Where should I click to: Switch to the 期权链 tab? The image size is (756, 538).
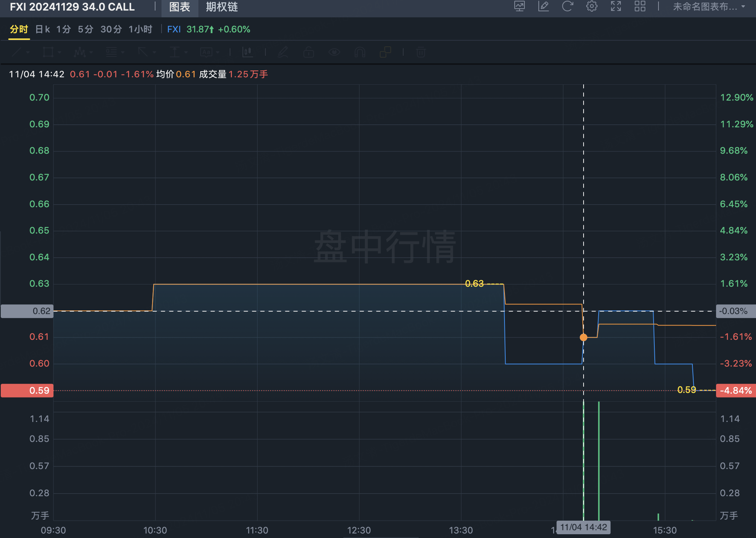[222, 7]
